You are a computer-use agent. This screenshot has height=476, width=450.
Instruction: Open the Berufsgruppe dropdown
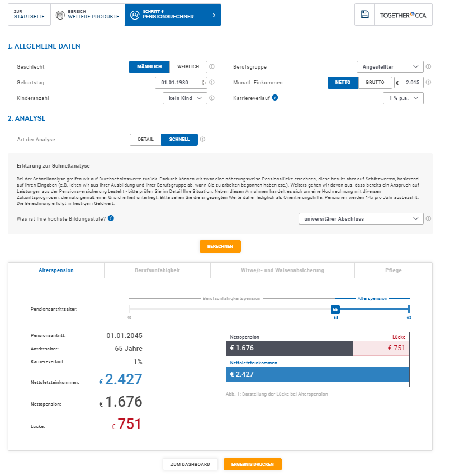coord(390,67)
